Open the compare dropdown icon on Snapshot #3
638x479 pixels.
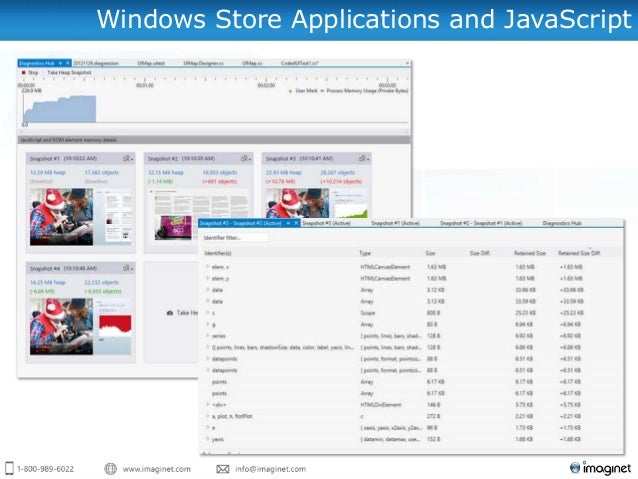click(x=364, y=159)
